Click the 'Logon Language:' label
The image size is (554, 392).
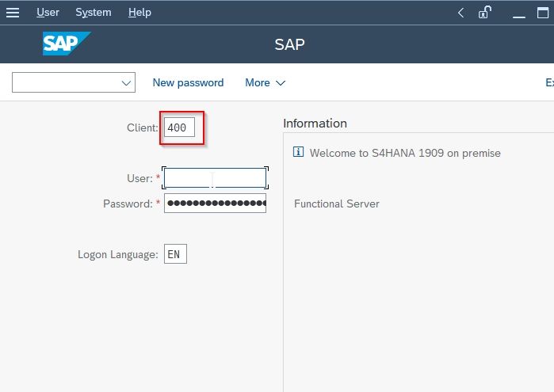tap(117, 255)
